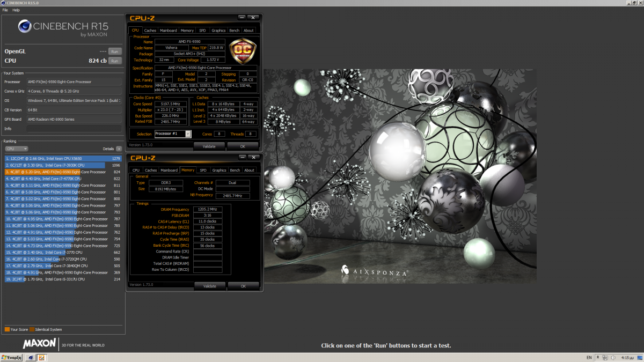
Task: Expand ranking Details with arrow button
Action: (x=119, y=149)
